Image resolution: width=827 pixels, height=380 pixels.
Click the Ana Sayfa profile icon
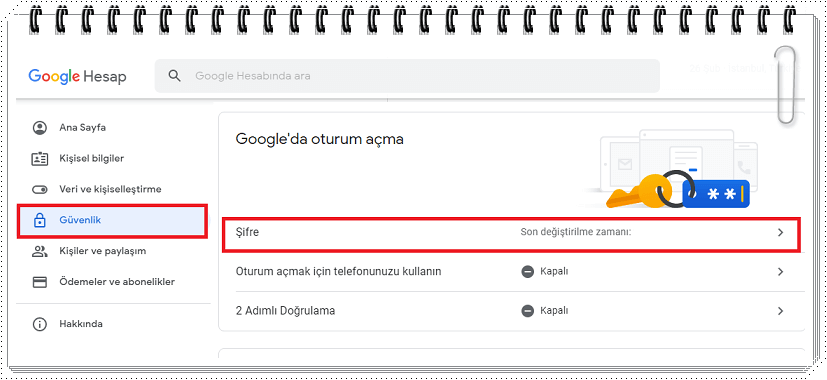tap(40, 128)
